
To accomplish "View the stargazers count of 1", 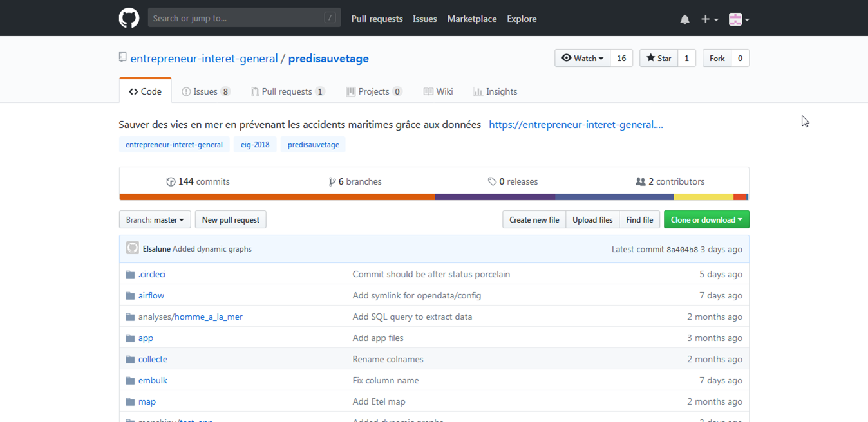I will (686, 58).
